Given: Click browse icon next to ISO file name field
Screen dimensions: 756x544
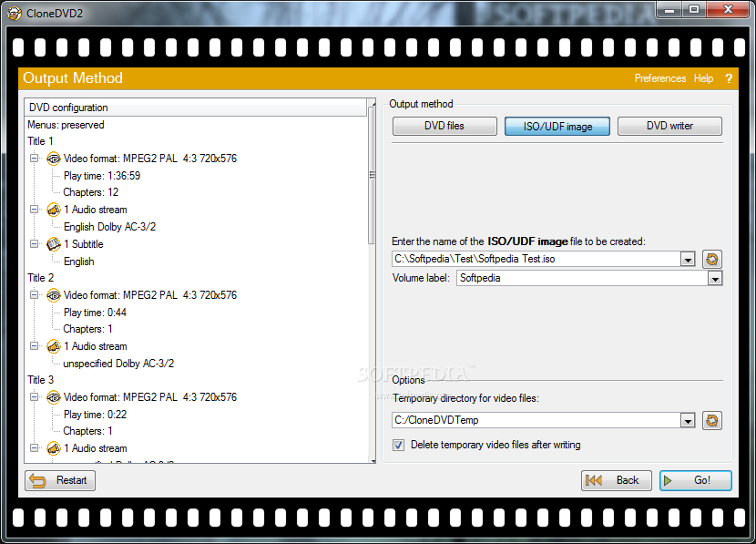Looking at the screenshot, I should pyautogui.click(x=711, y=259).
